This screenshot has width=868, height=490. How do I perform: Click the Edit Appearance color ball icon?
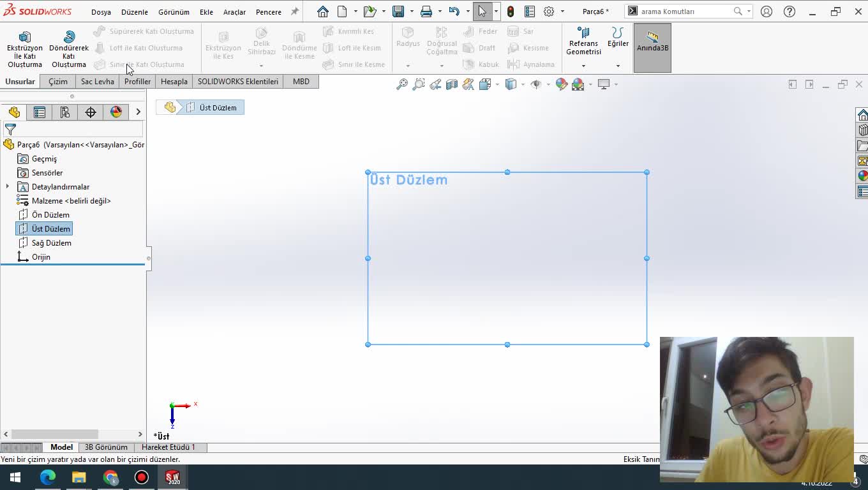click(562, 84)
